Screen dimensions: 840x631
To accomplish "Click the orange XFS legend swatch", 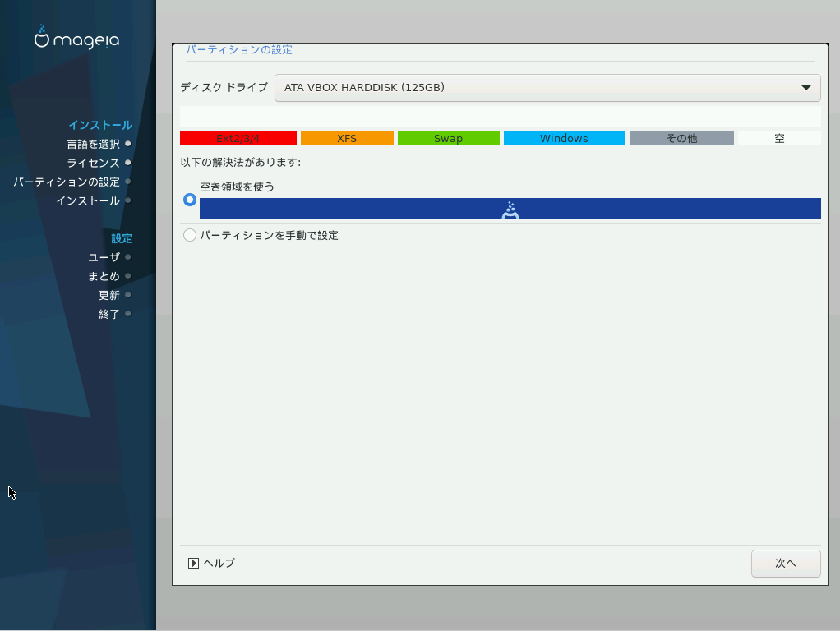I will [347, 138].
